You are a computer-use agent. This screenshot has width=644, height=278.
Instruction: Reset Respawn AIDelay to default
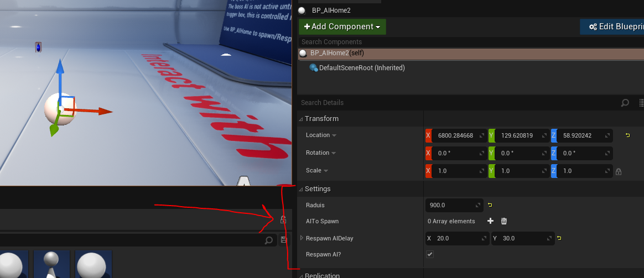click(559, 238)
